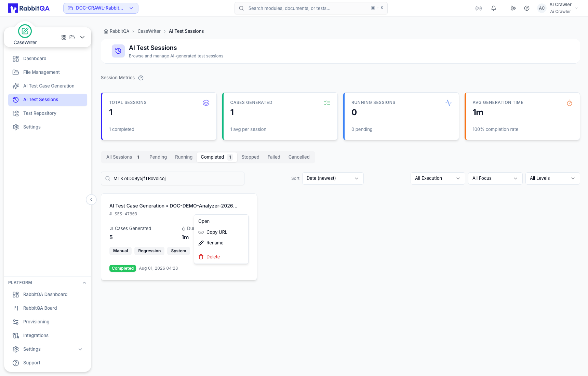Switch to the Running tab
The height and width of the screenshot is (376, 588).
(184, 157)
